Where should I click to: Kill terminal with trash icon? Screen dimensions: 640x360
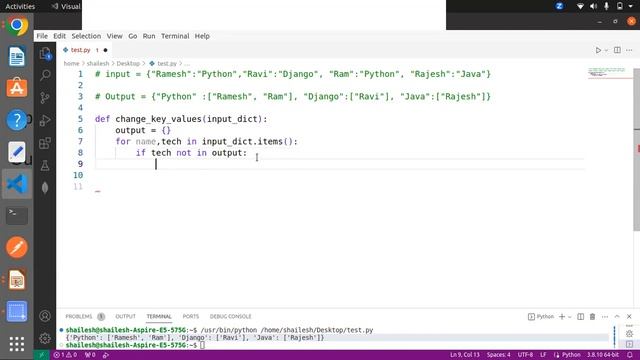coord(592,316)
